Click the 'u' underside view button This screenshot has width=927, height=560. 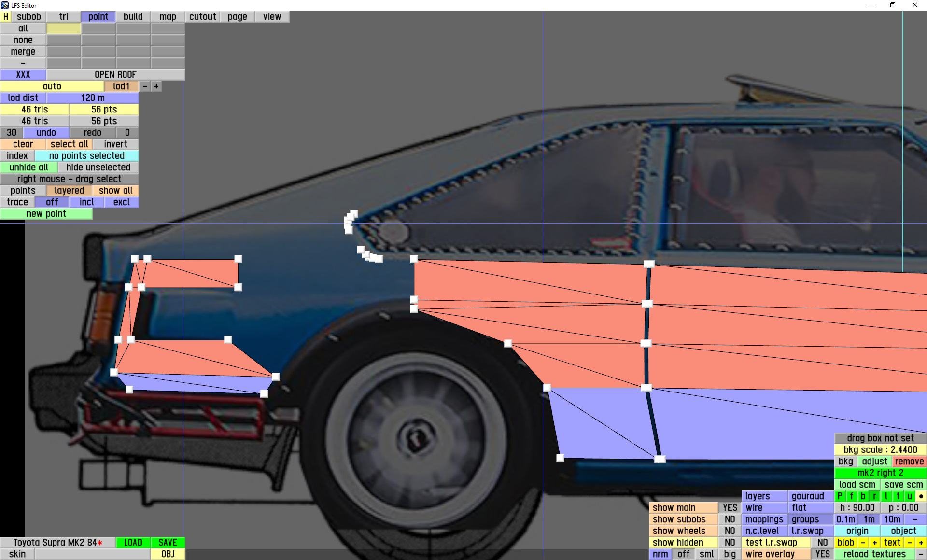(x=909, y=496)
